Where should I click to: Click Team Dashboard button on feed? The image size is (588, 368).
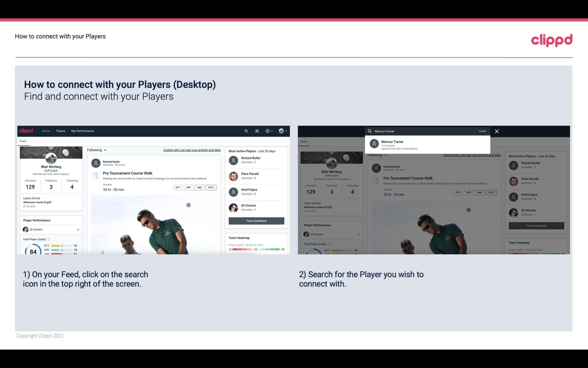click(256, 220)
